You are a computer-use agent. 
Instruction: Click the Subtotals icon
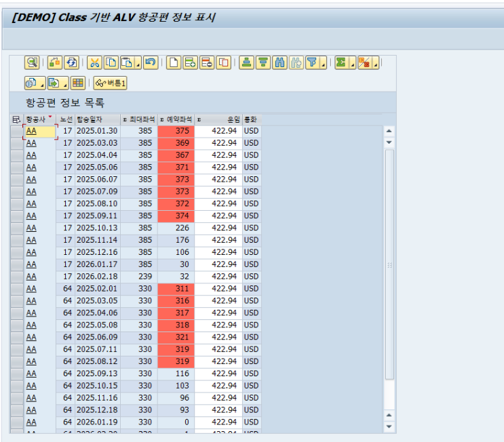coord(364,62)
